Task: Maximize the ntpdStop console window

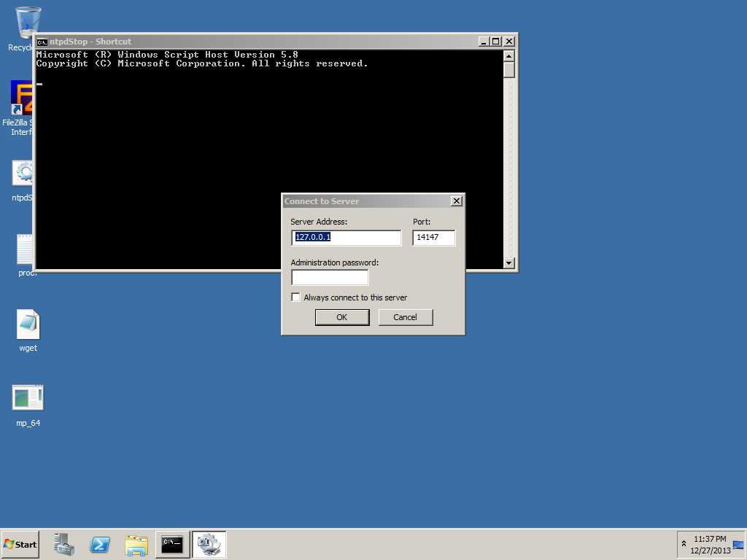Action: (x=496, y=42)
